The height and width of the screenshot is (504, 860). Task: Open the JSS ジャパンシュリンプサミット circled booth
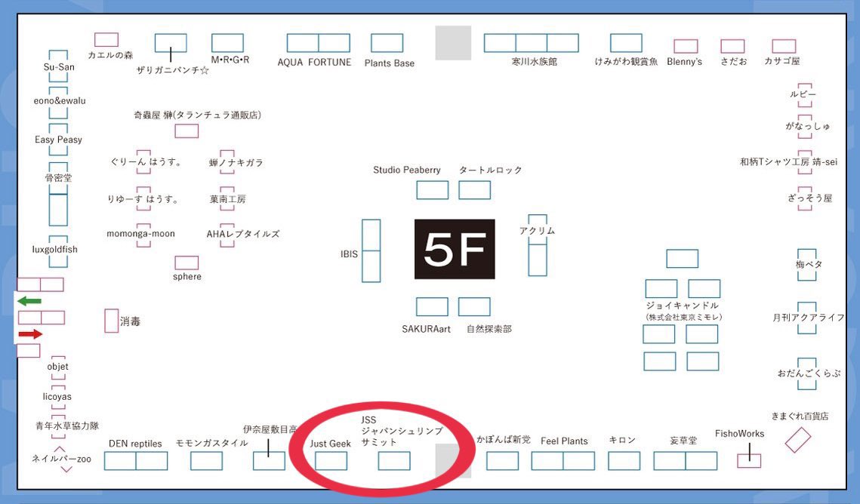[x=393, y=459]
